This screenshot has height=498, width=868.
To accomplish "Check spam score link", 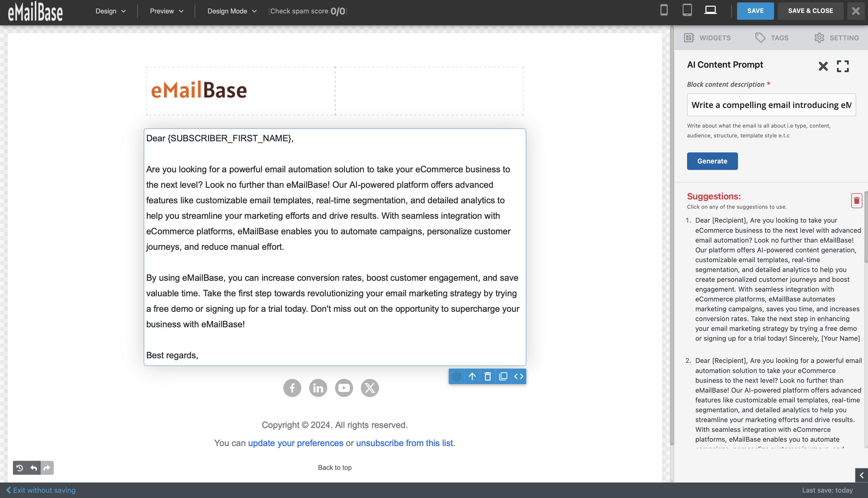I will 308,11.
